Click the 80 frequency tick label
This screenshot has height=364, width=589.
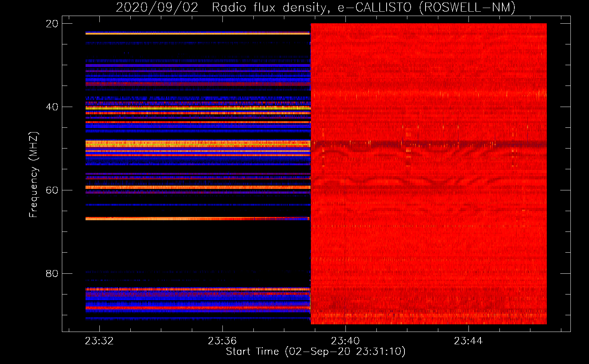click(52, 274)
